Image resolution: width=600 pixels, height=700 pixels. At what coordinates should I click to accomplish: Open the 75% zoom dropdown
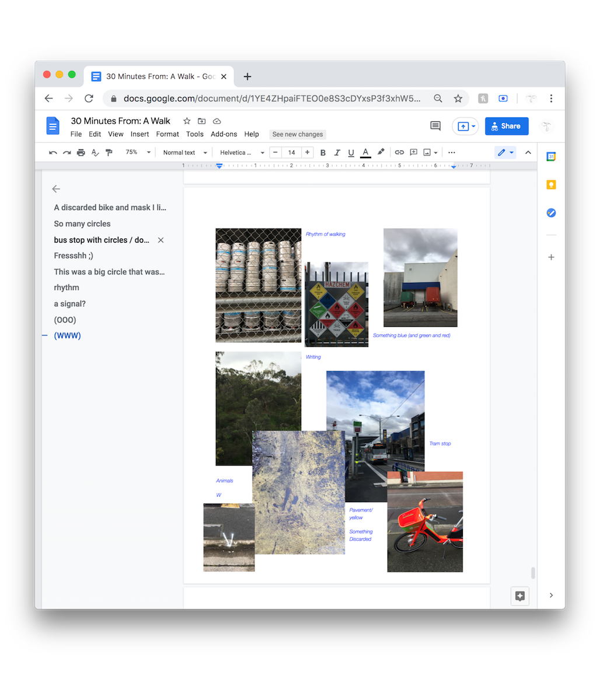pos(138,153)
